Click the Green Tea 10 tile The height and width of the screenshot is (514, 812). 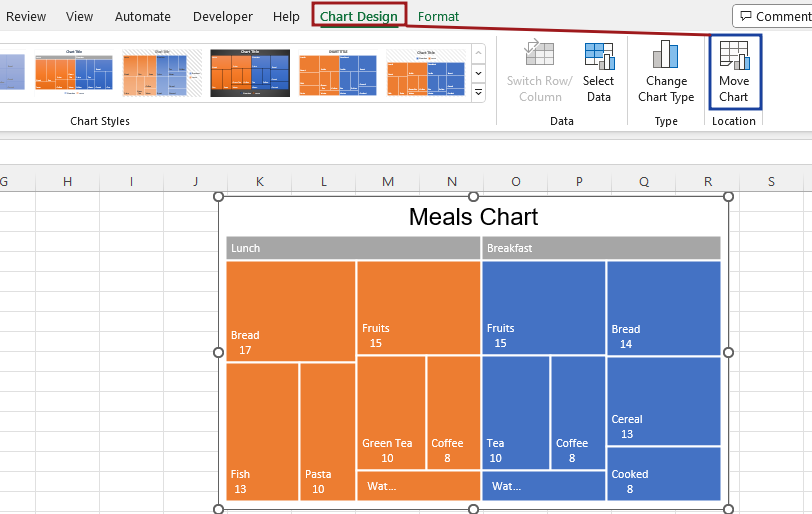tap(392, 413)
